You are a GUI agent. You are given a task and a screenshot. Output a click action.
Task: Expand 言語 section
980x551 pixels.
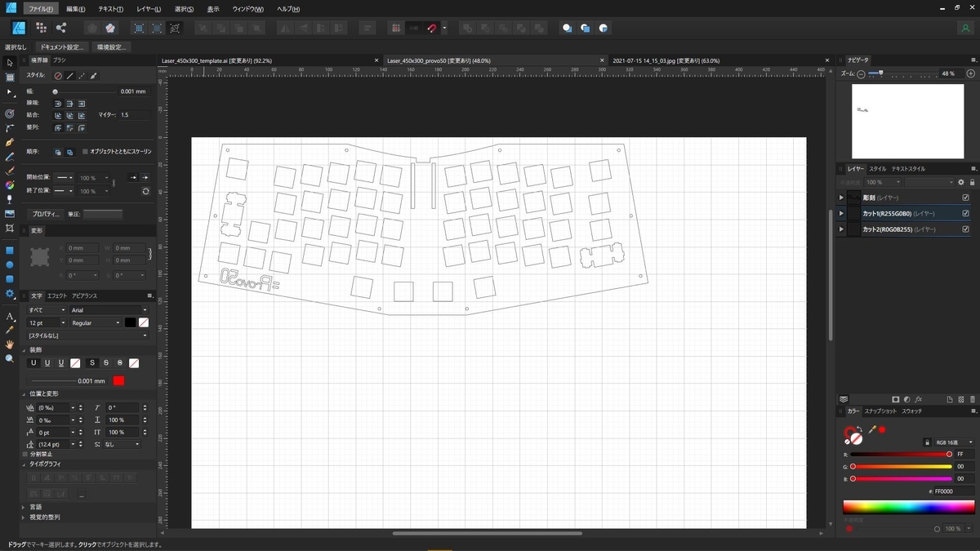(x=24, y=507)
